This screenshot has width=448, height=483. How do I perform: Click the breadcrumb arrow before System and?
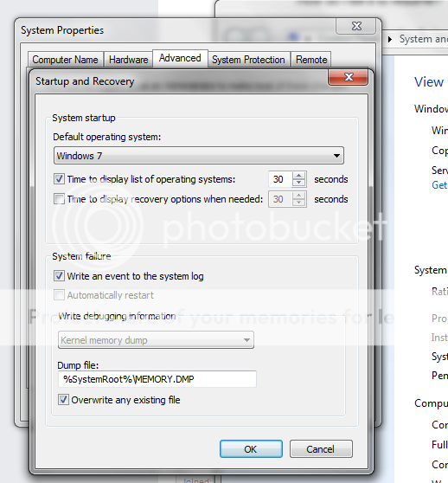pyautogui.click(x=390, y=40)
